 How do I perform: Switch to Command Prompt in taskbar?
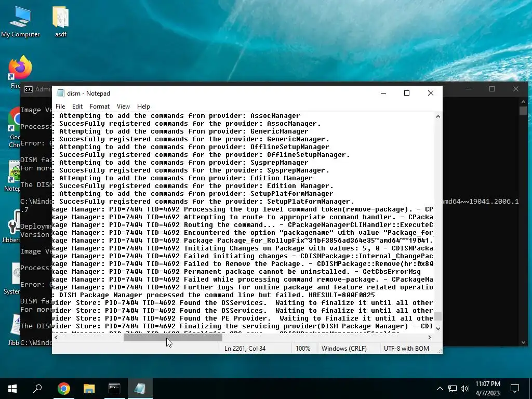click(x=114, y=389)
